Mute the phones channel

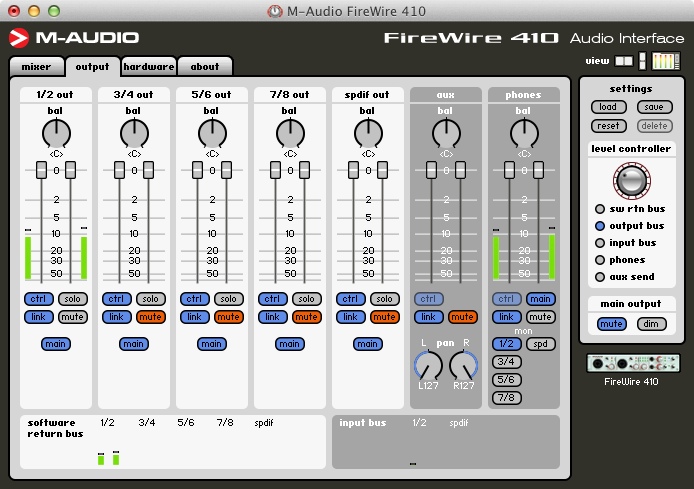point(540,317)
